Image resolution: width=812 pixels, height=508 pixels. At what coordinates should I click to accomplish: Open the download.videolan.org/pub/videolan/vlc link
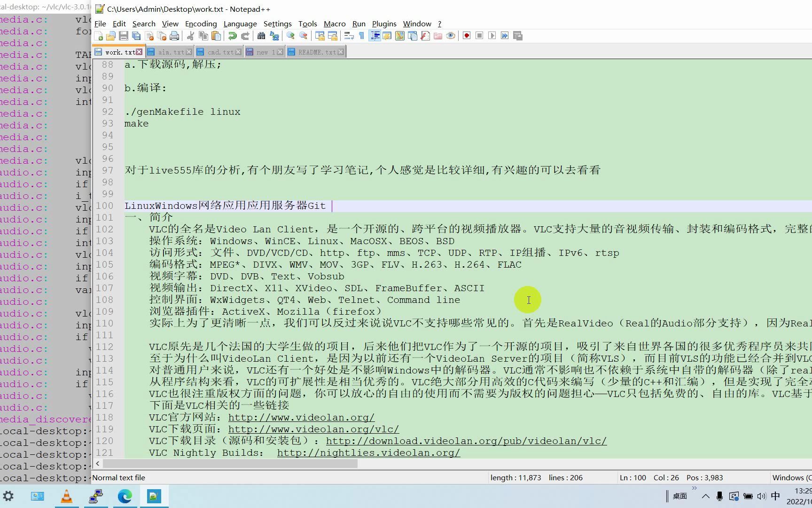[x=466, y=441]
